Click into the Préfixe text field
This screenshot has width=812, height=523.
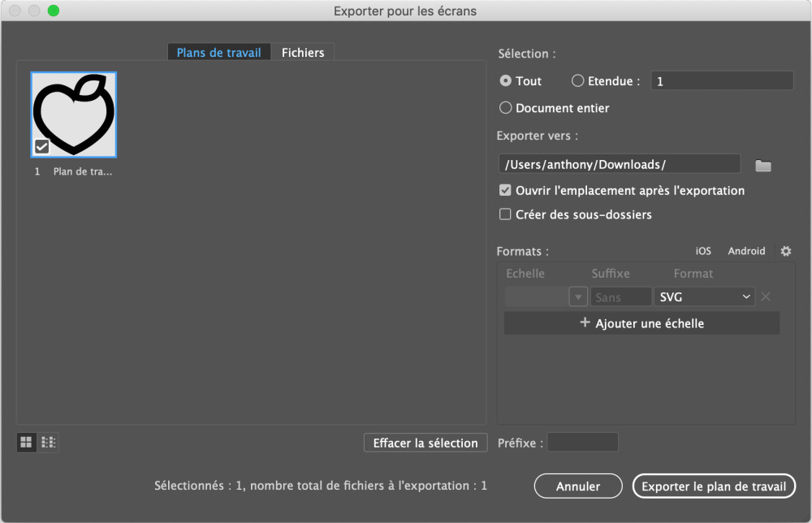click(x=582, y=443)
